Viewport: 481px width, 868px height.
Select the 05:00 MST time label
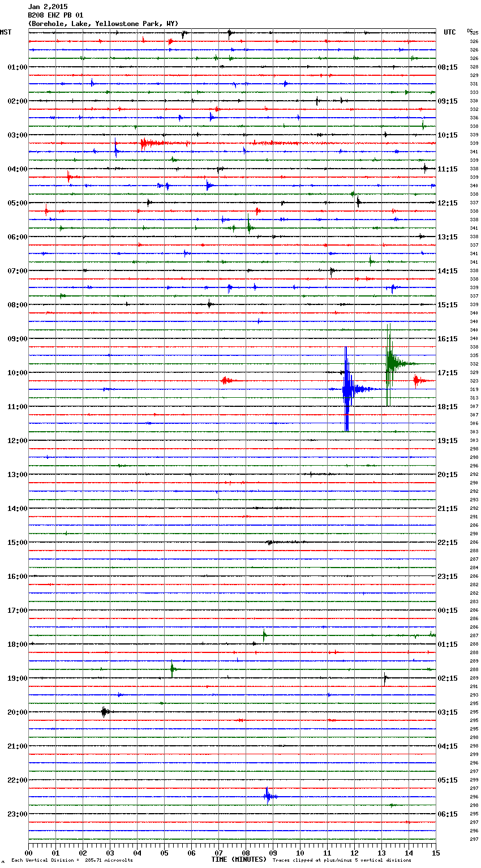click(x=18, y=203)
